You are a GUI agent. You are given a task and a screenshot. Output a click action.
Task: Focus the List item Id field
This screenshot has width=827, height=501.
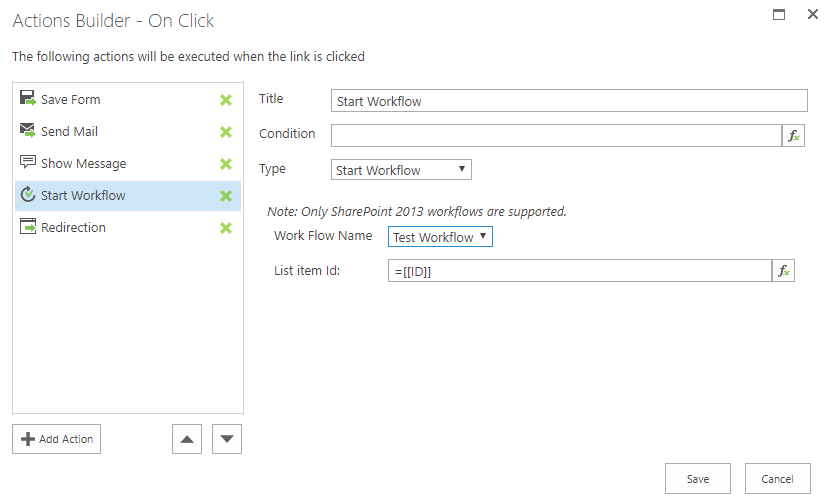[579, 271]
